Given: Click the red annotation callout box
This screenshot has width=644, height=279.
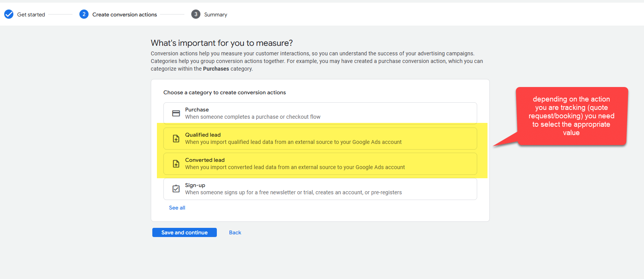Looking at the screenshot, I should coord(571,116).
